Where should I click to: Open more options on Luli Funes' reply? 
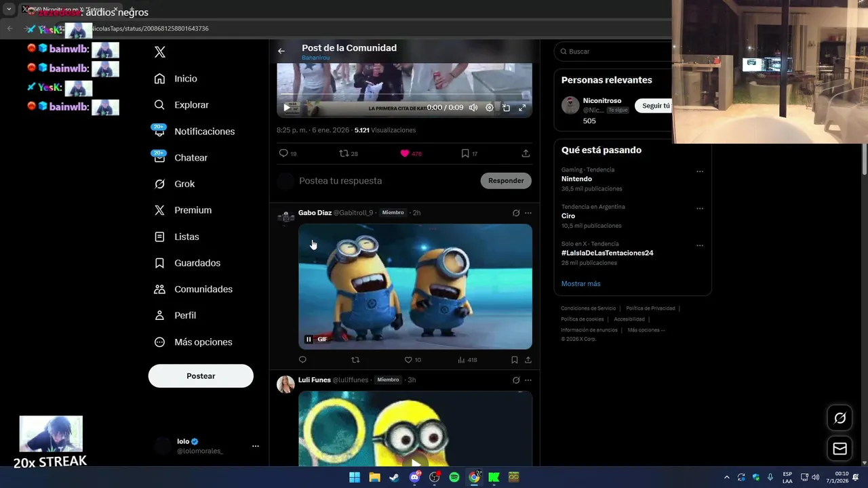coord(528,380)
